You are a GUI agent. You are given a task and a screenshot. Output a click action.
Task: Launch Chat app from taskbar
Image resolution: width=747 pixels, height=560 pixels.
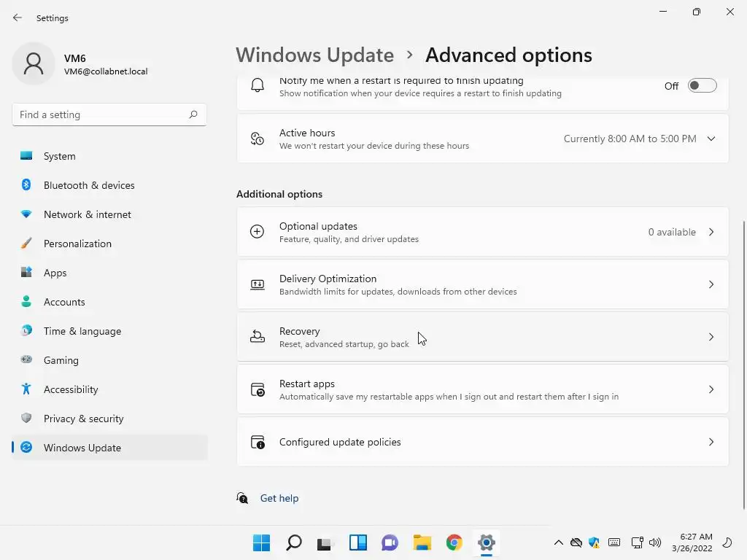coord(390,542)
